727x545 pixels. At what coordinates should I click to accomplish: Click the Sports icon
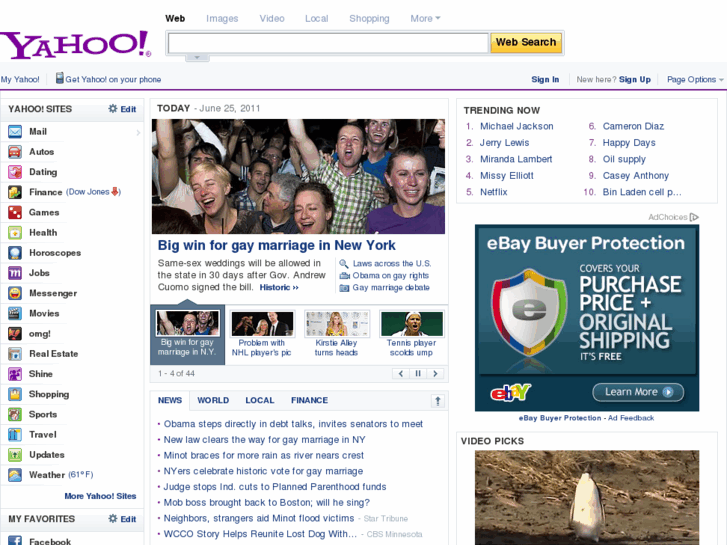coord(15,414)
